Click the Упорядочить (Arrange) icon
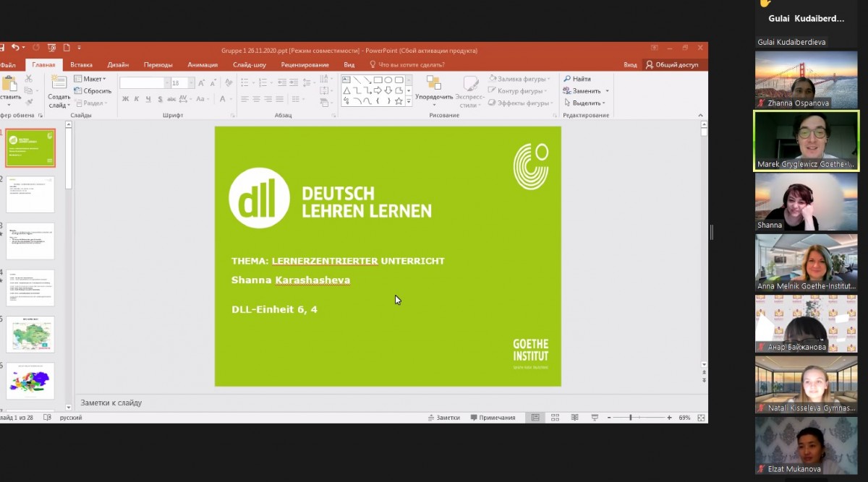Image resolution: width=868 pixels, height=482 pixels. (433, 83)
